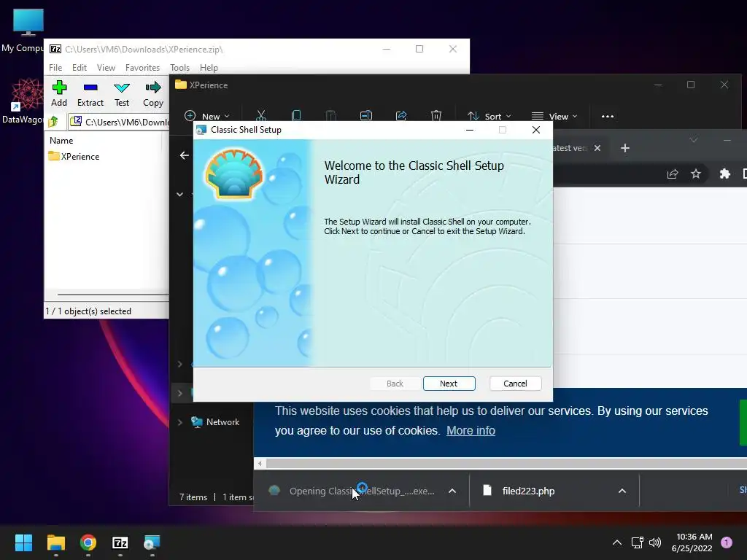
Task: Cancel the Classic Shell Setup wizard
Action: (x=515, y=384)
